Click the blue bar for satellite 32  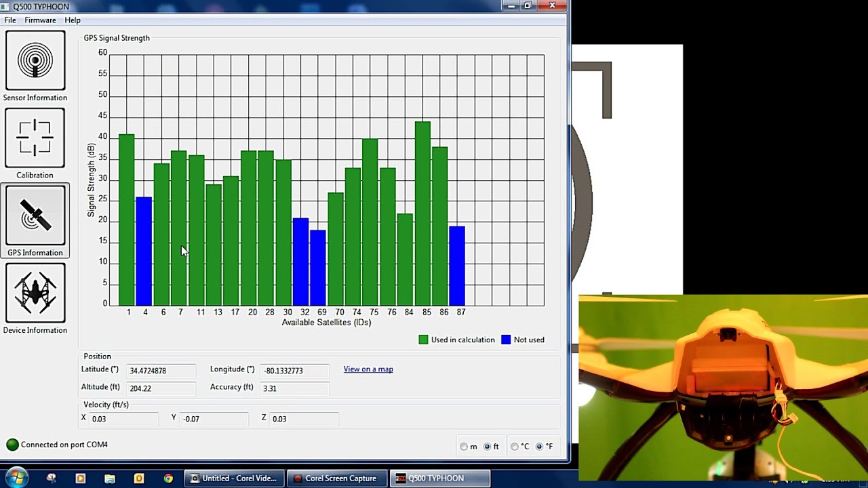(300, 262)
